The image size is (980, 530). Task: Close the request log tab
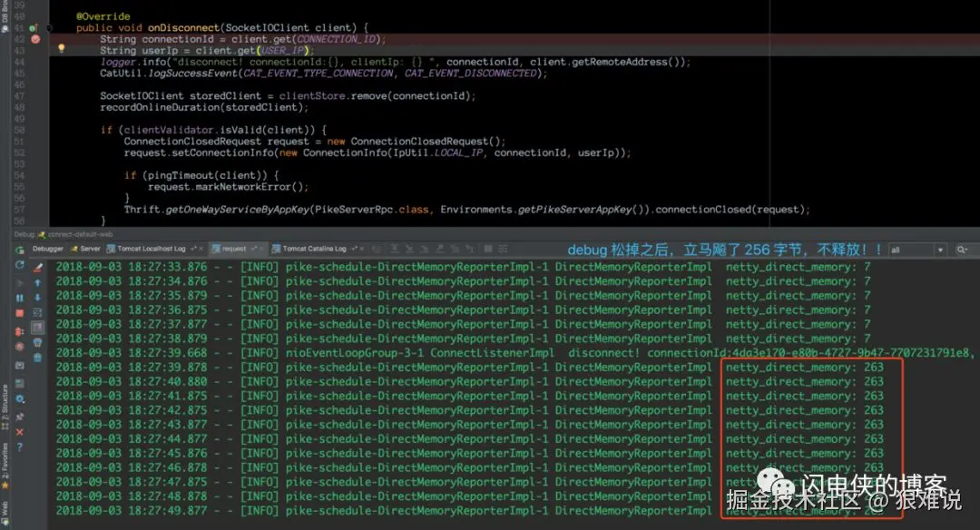[x=260, y=249]
